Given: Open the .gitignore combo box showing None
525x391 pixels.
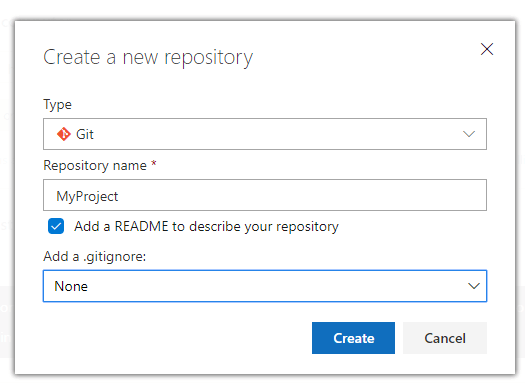Looking at the screenshot, I should click(x=265, y=286).
